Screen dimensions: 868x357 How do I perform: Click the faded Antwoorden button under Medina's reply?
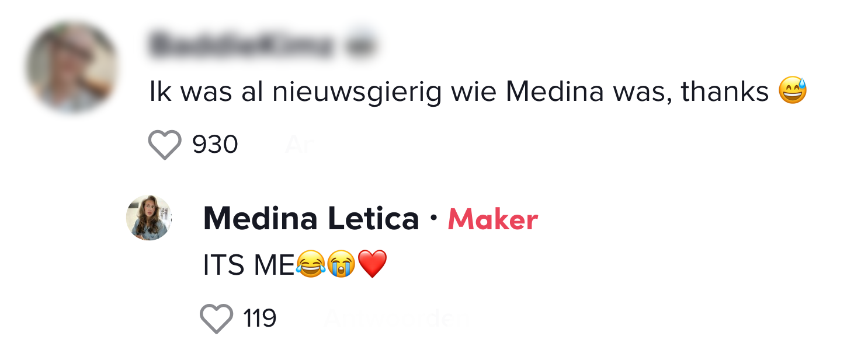(397, 318)
